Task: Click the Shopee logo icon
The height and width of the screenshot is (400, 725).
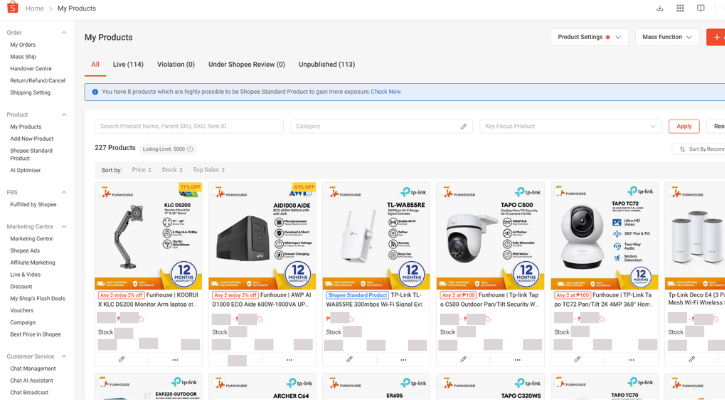Action: coord(12,7)
